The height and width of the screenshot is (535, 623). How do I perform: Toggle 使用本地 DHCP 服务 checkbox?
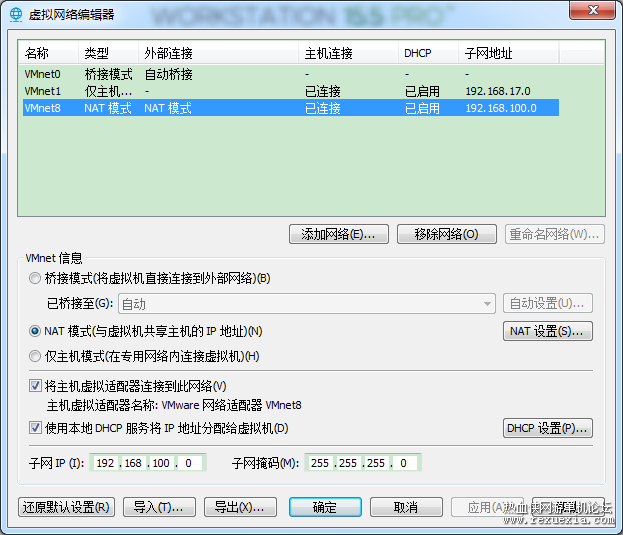35,428
